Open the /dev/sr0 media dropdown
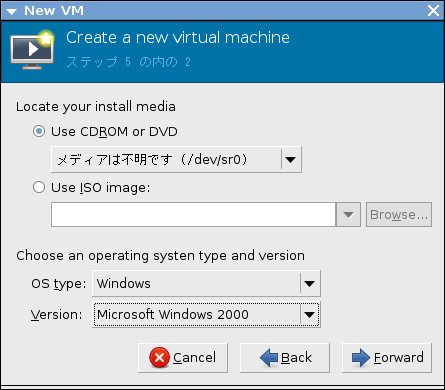Image resolution: width=445 pixels, height=390 pixels. (x=176, y=159)
